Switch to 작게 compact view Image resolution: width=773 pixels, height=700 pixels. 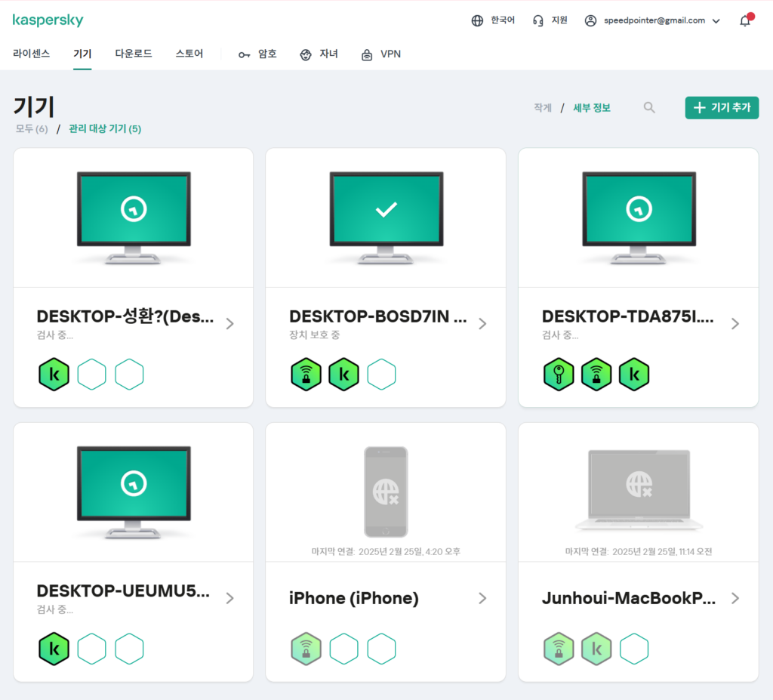(543, 107)
